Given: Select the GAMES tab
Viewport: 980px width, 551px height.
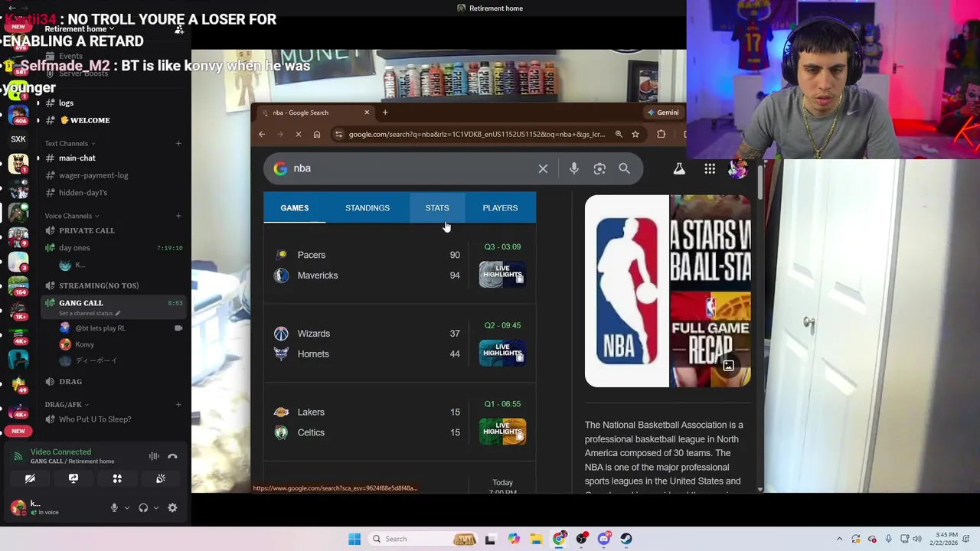Looking at the screenshot, I should click(x=295, y=208).
